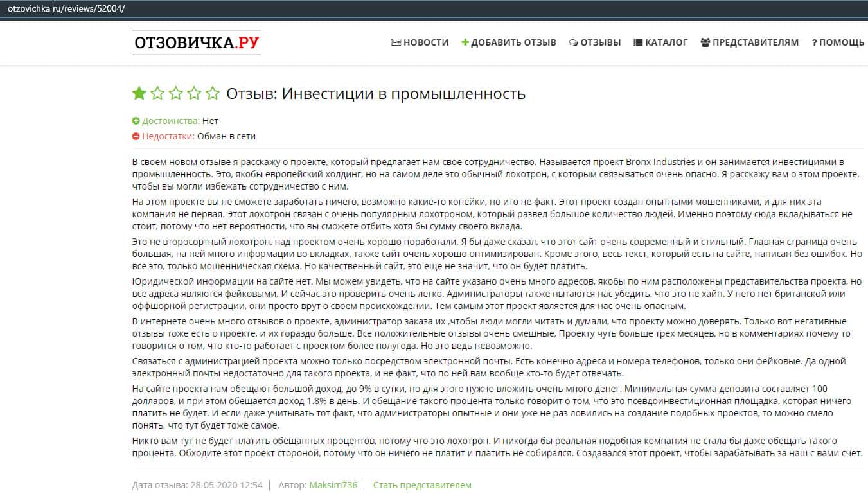868x496 pixels.
Task: Open the Новости menu item
Action: pos(420,42)
